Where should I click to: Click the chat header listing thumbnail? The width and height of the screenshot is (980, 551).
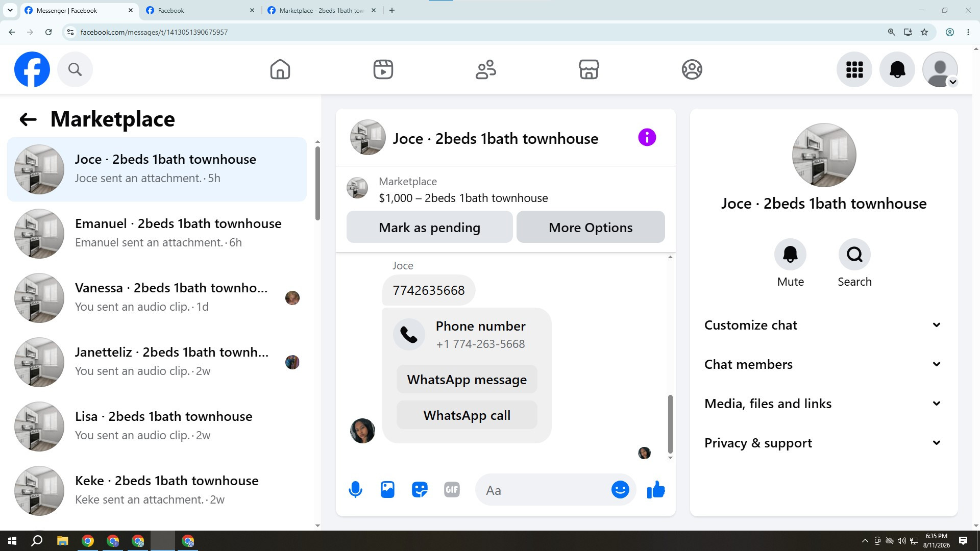click(367, 137)
